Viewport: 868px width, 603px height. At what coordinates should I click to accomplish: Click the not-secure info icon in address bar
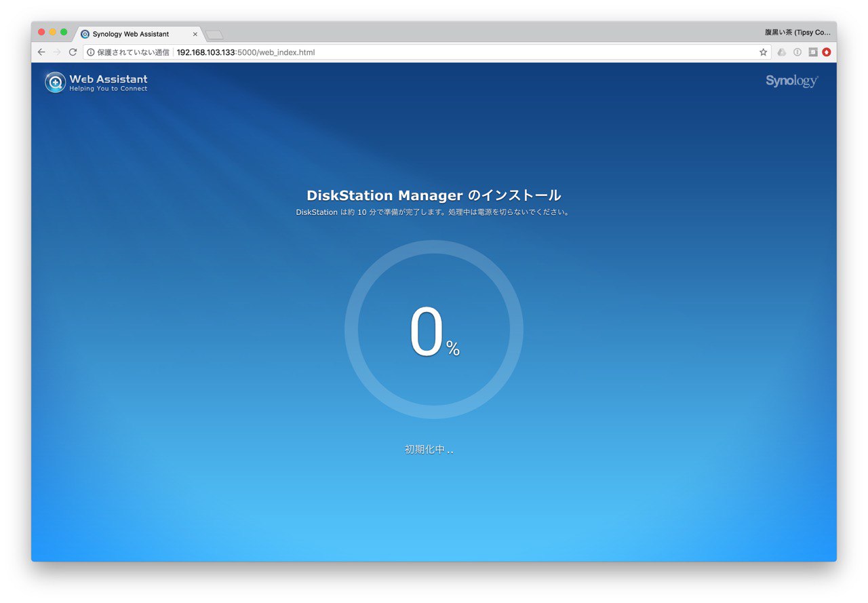pyautogui.click(x=91, y=52)
